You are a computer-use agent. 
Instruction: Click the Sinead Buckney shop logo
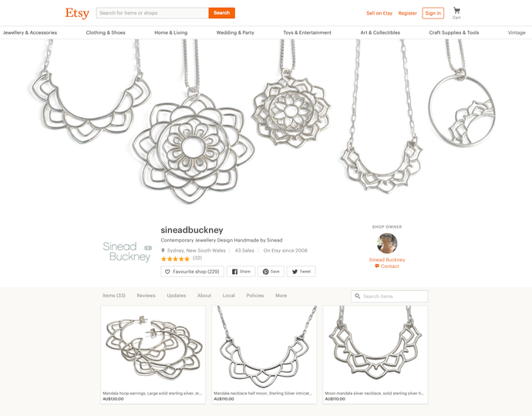point(127,252)
